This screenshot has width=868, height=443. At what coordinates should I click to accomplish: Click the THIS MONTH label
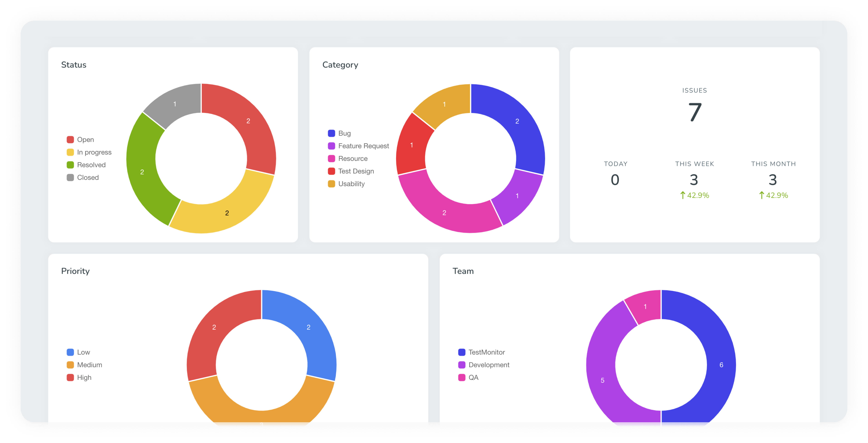point(774,164)
